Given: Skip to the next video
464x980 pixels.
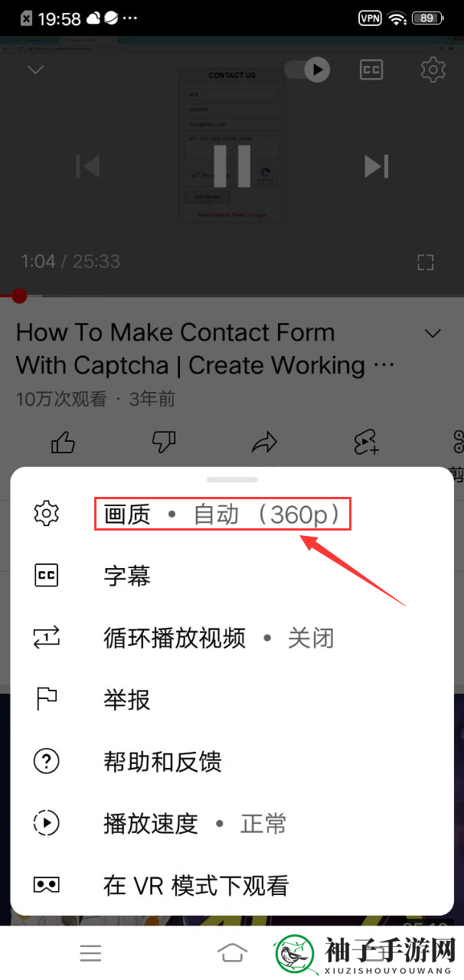Looking at the screenshot, I should pos(376,166).
